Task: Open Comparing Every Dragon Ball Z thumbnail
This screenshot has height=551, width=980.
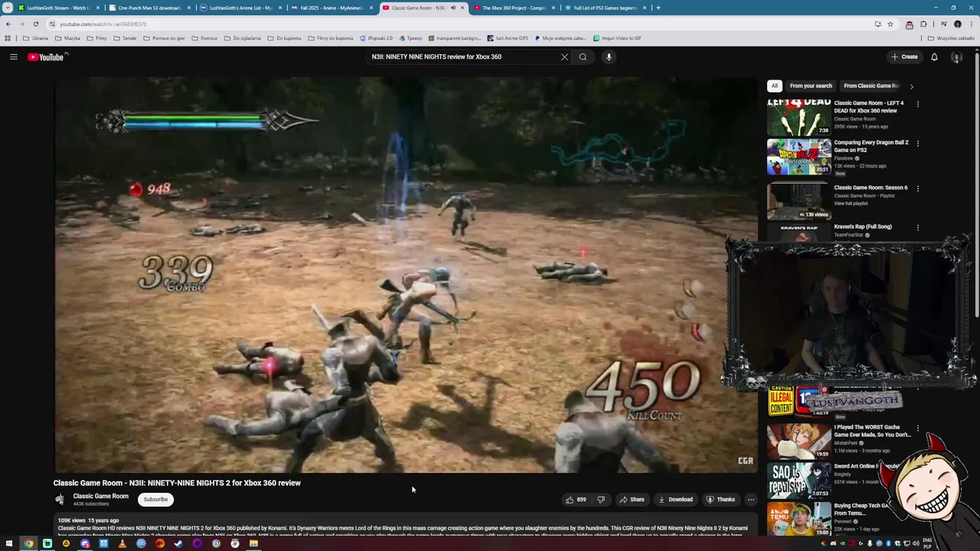Action: point(799,156)
